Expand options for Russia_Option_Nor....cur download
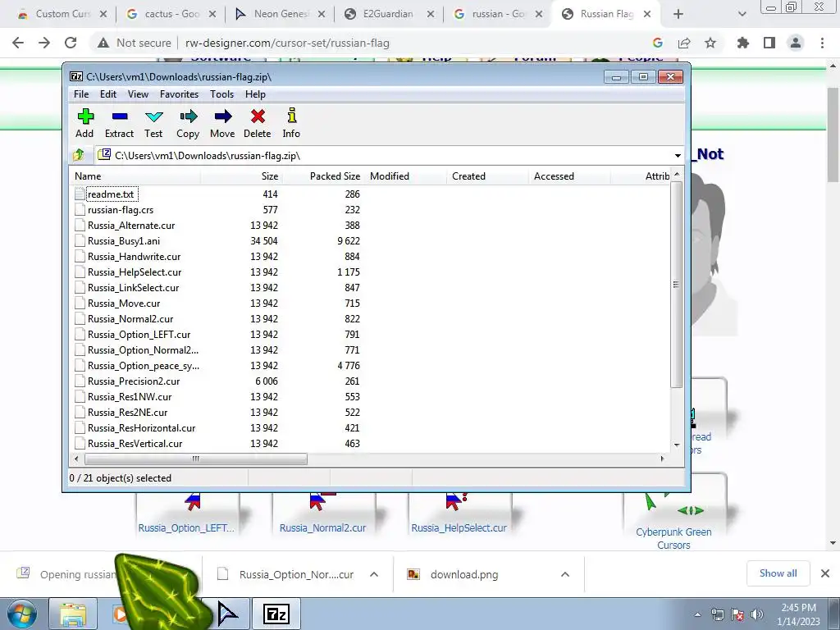 point(374,574)
